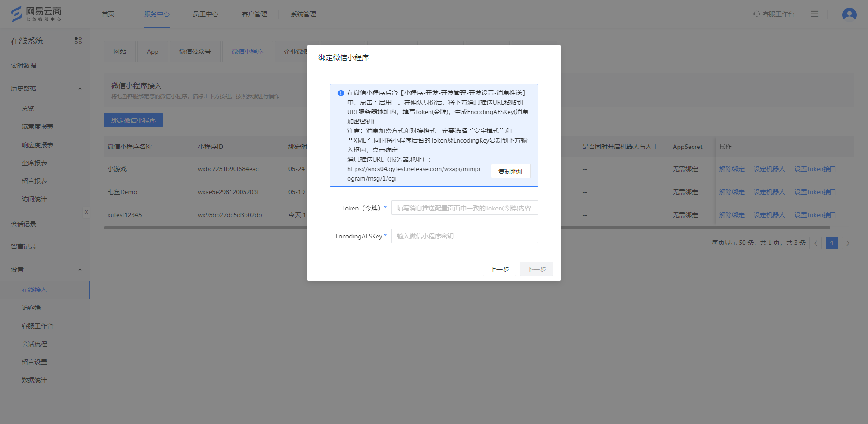Click the table horizontal scrollbar
This screenshot has width=868, height=424.
(x=467, y=228)
